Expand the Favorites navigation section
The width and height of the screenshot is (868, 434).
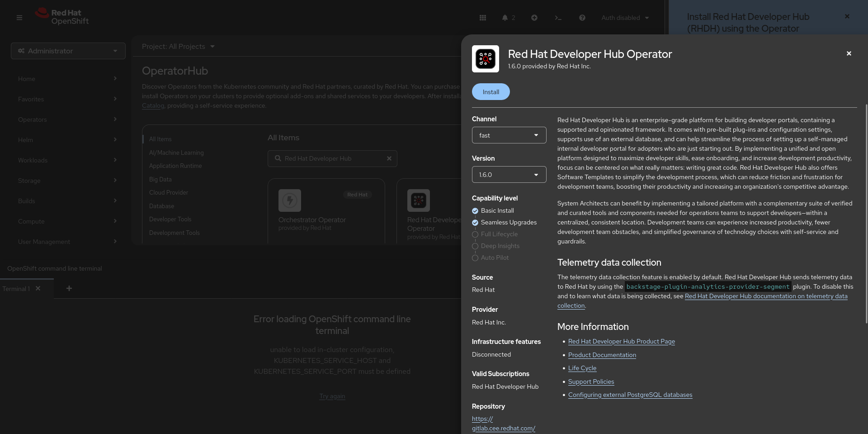coord(68,99)
